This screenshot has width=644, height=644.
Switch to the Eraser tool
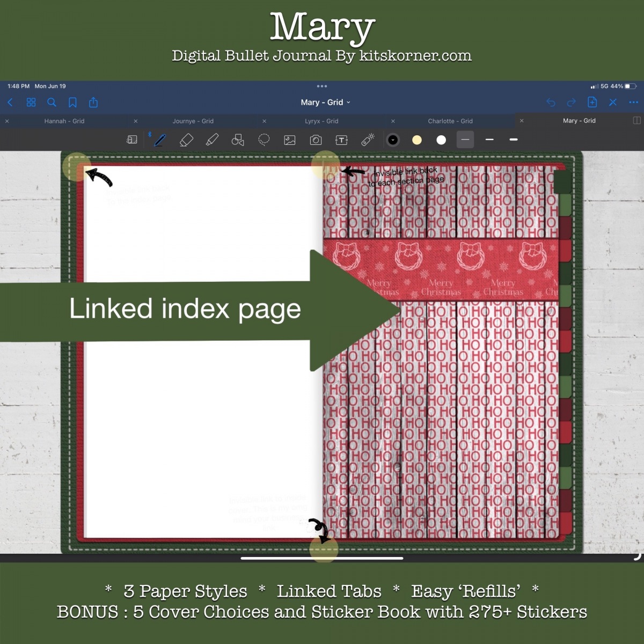pyautogui.click(x=186, y=140)
